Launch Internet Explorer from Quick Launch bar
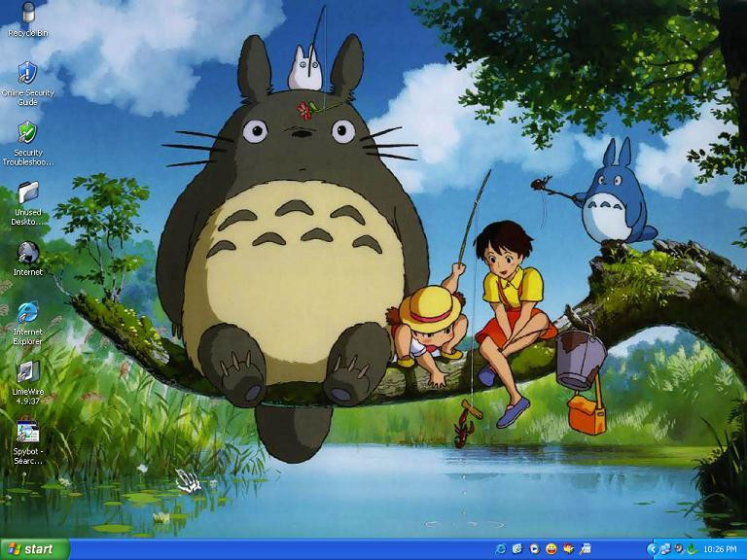The height and width of the screenshot is (560, 747). 500,549
